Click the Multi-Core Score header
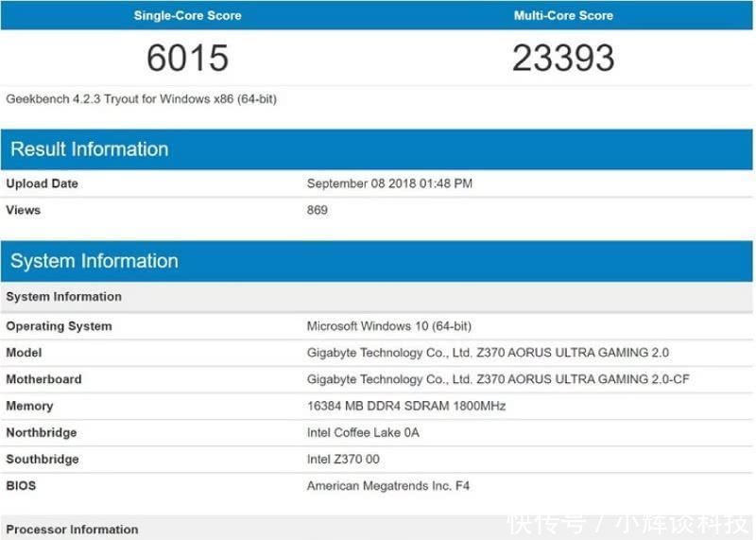Viewport: 756px width, 540px height. click(x=563, y=15)
